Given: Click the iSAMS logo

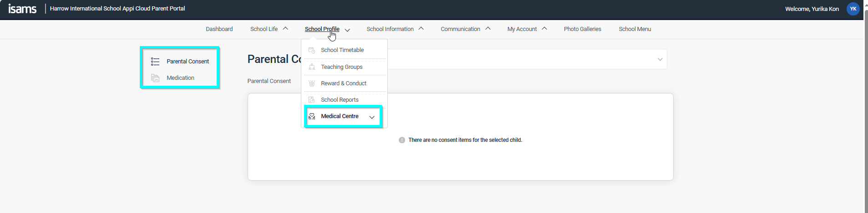Looking at the screenshot, I should pos(22,9).
